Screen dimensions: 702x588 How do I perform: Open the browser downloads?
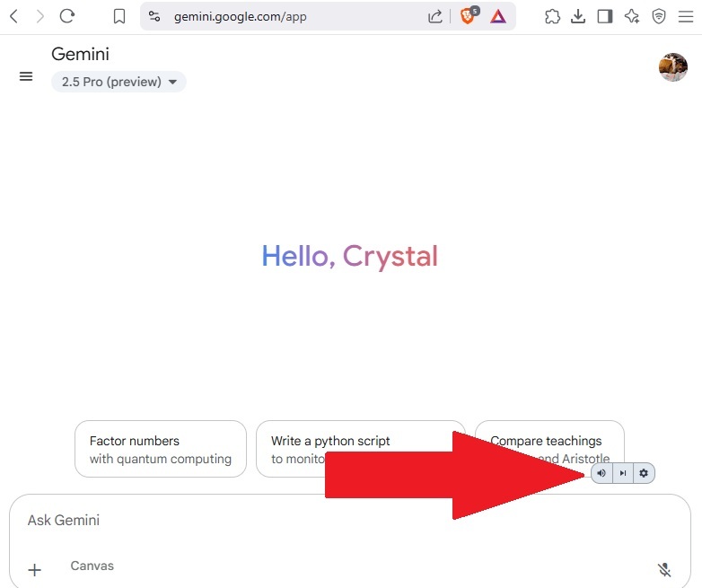578,16
